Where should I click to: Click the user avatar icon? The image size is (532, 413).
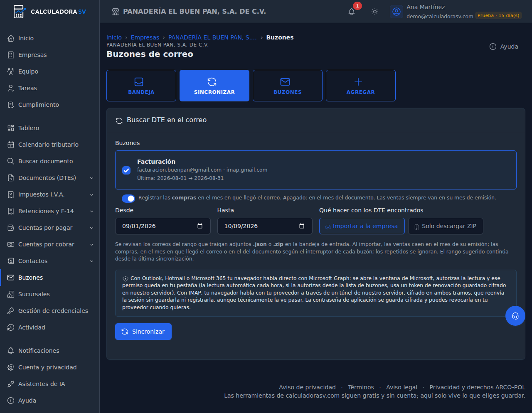(x=397, y=12)
